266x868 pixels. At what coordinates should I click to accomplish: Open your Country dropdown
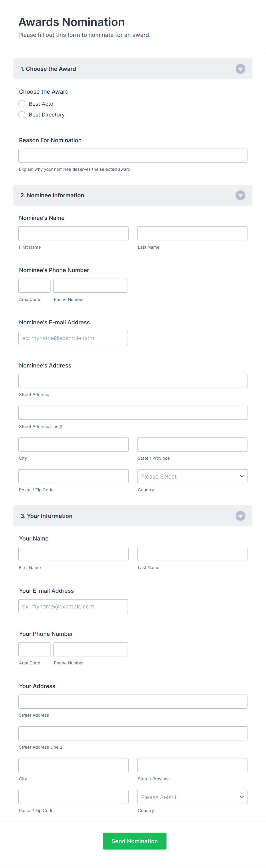[192, 797]
